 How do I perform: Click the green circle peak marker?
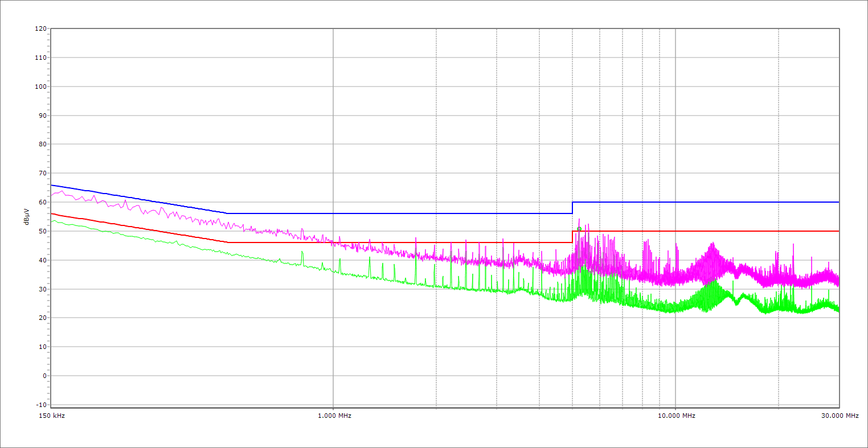[579, 229]
